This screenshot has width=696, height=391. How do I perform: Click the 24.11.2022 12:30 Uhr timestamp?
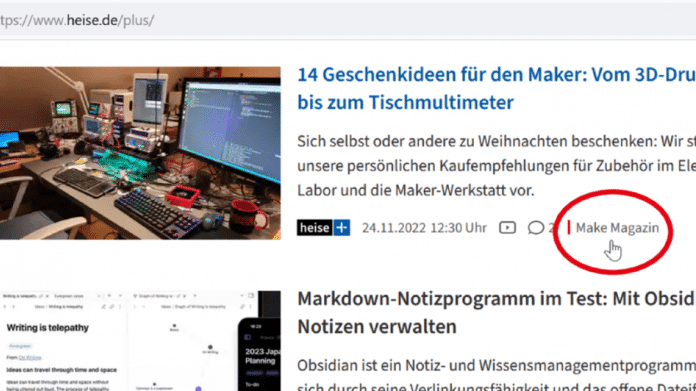pyautogui.click(x=424, y=228)
